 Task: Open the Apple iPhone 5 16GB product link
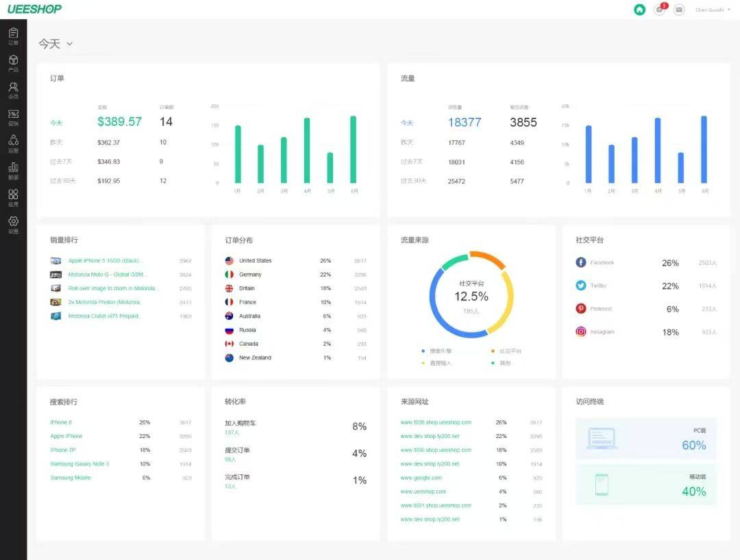pos(105,261)
